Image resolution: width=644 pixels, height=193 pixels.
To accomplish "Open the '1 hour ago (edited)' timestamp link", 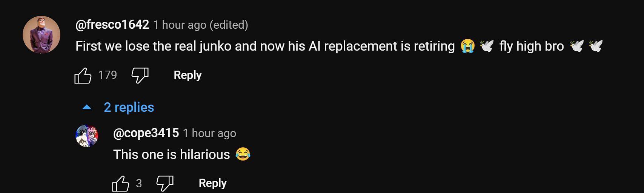I will point(201,25).
